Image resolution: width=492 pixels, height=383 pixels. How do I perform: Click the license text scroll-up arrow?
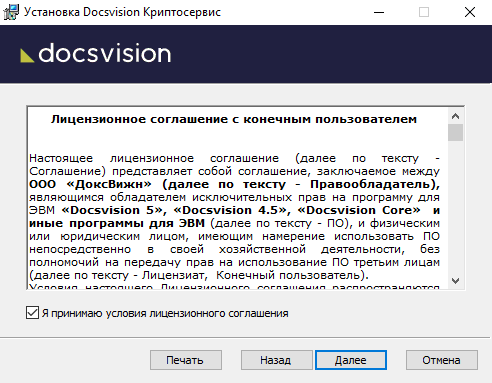455,116
